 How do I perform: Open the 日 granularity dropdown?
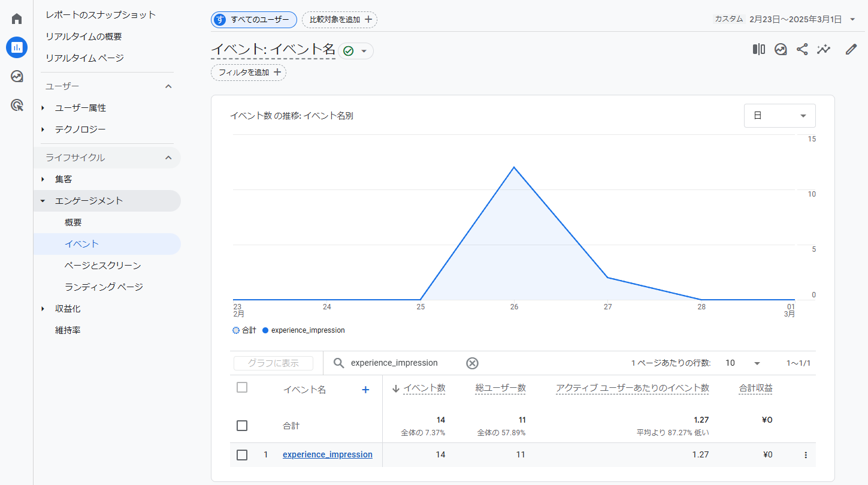coord(780,116)
